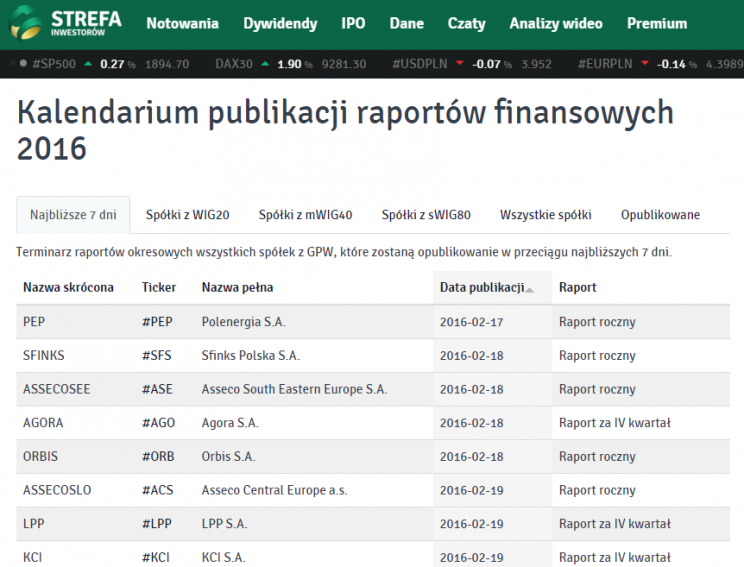Open the Premium menu item
This screenshot has height=567, width=744.
[657, 23]
